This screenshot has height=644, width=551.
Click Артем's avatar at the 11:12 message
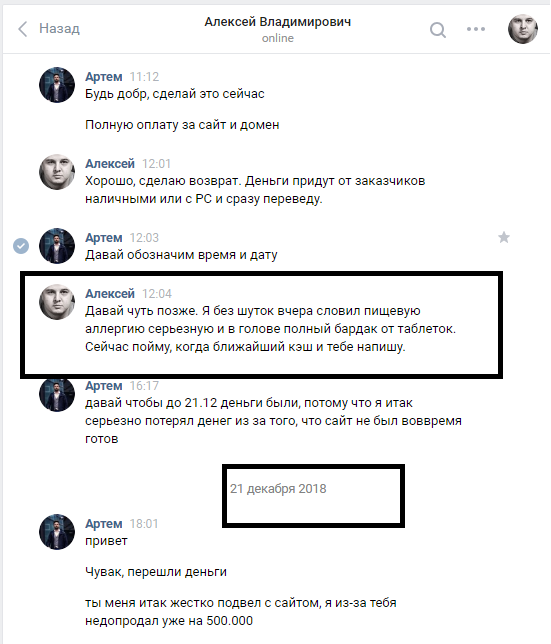(x=57, y=85)
